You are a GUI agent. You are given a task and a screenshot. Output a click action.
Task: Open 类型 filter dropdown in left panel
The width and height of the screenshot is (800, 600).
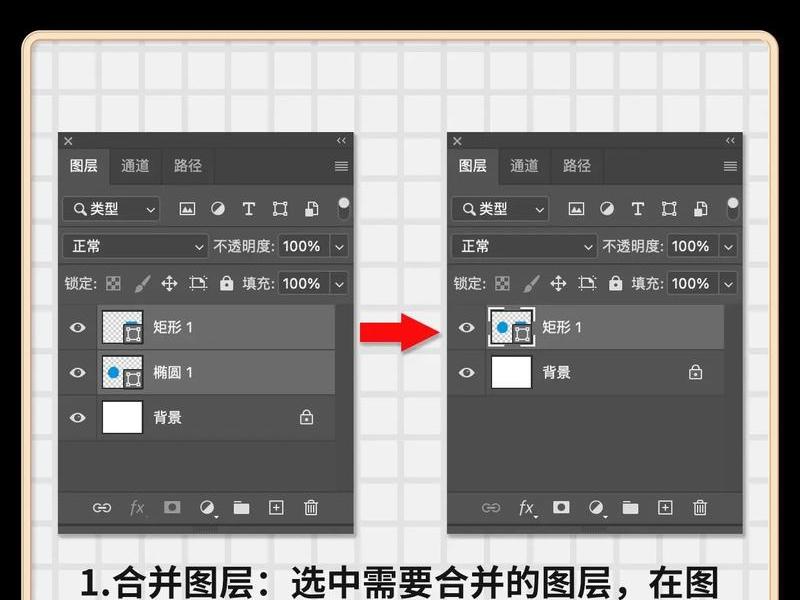(x=111, y=209)
